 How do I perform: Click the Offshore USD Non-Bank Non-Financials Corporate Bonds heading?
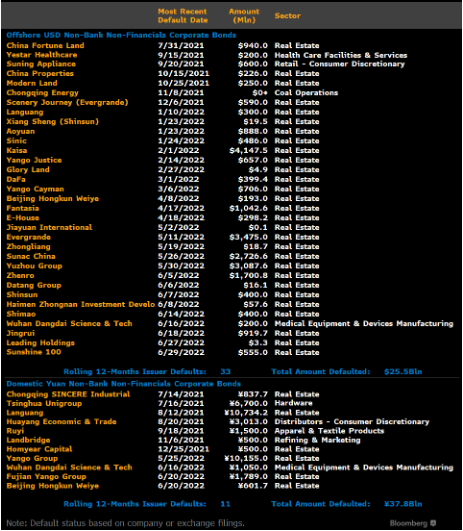(x=121, y=35)
